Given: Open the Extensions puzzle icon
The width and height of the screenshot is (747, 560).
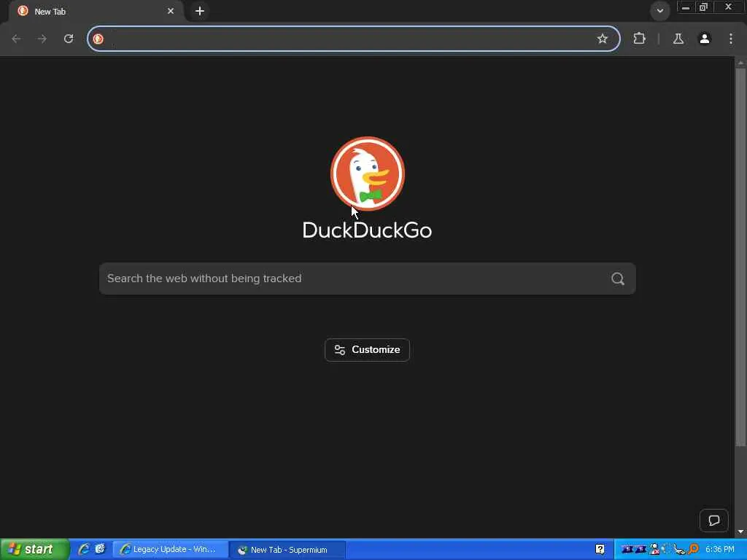Looking at the screenshot, I should [x=639, y=39].
